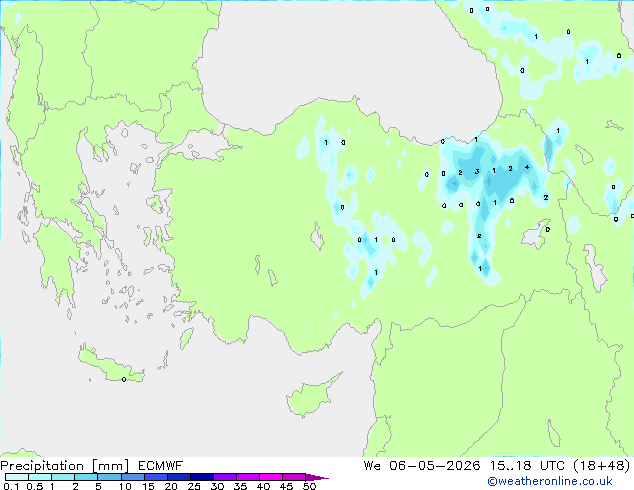Click the 25–30 mm dark blue swatch
This screenshot has height=490, width=634.
[x=202, y=477]
